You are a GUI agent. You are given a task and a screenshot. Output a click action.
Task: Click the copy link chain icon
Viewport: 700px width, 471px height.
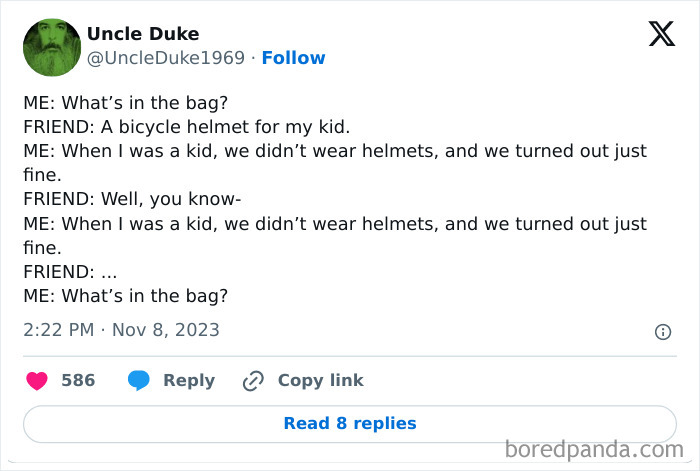(253, 380)
